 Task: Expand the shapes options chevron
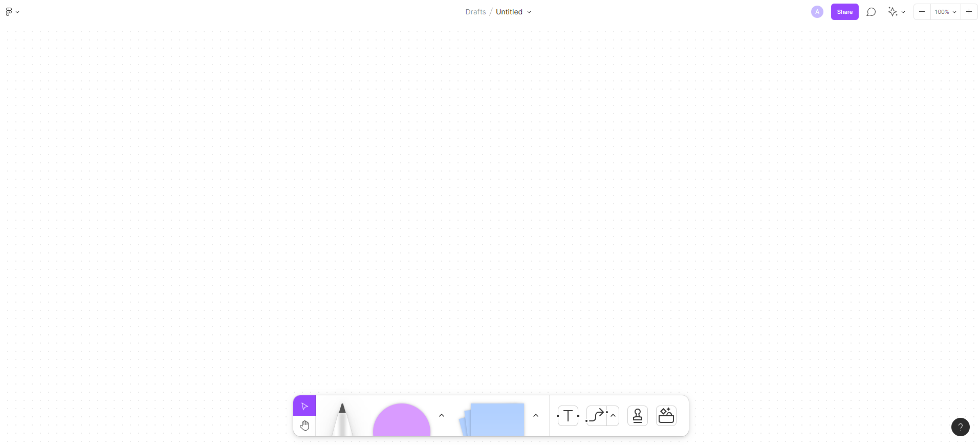click(x=442, y=416)
